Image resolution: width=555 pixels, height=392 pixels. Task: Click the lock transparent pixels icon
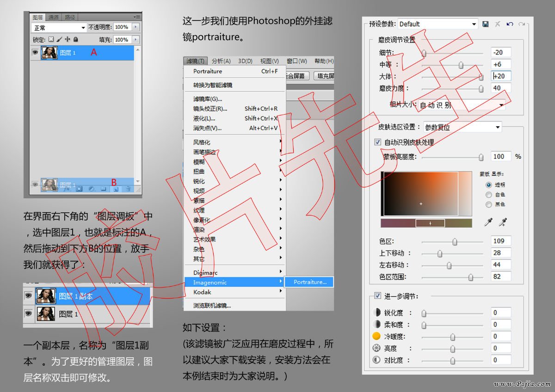[x=51, y=40]
